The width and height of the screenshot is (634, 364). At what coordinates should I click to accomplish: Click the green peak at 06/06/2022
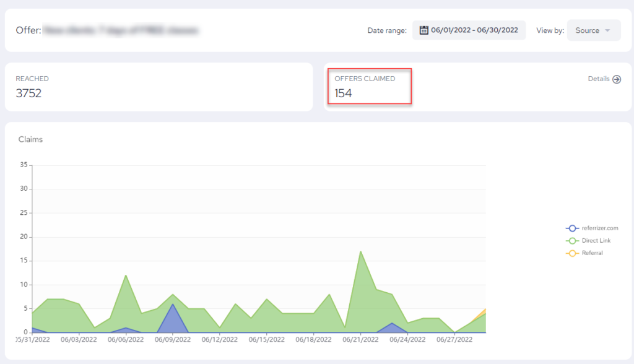pos(126,276)
